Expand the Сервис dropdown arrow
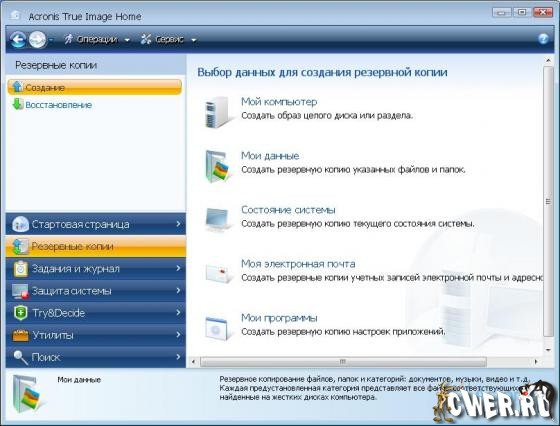 pyautogui.click(x=194, y=40)
